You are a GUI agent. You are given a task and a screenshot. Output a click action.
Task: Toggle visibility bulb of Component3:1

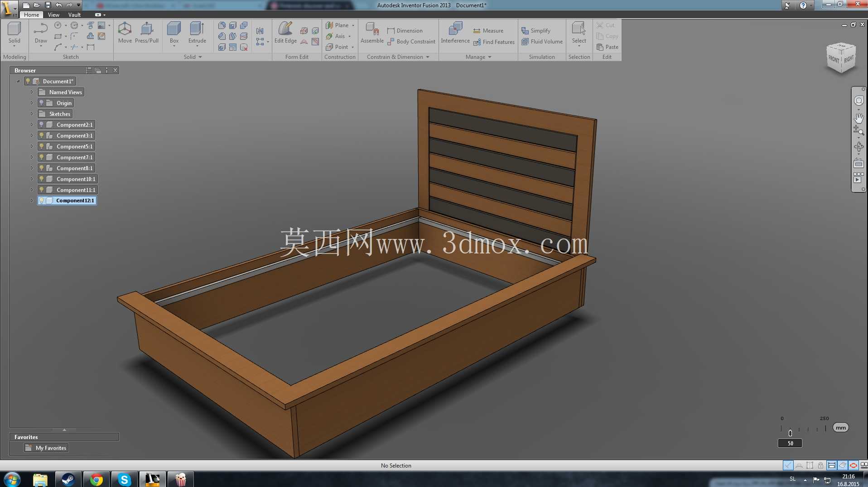click(x=41, y=135)
